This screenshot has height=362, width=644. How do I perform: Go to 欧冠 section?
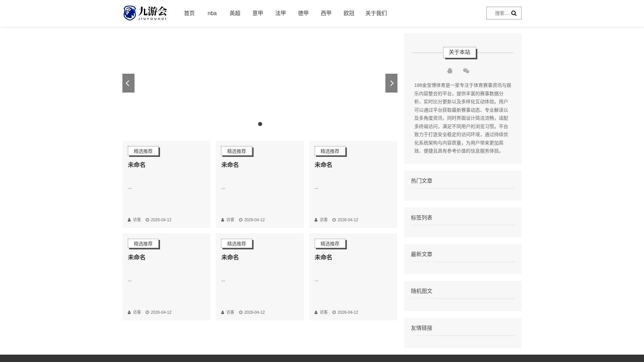(349, 13)
